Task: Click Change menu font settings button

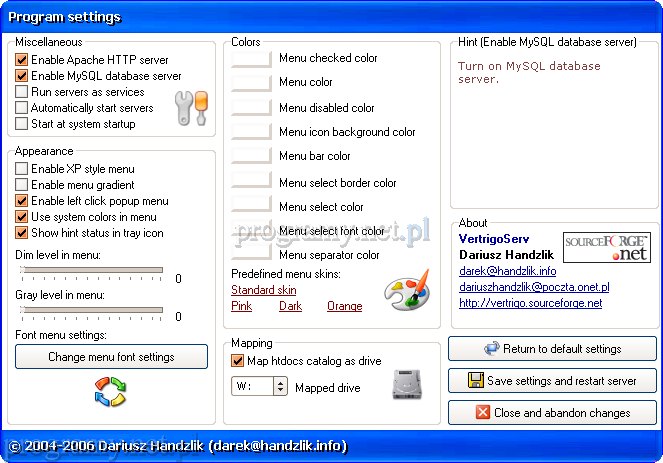Action: 111,357
